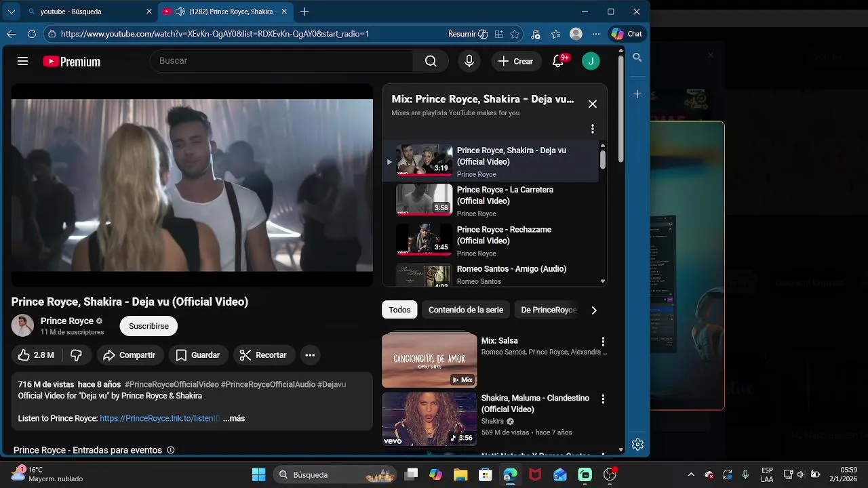This screenshot has width=868, height=488.
Task: Open the J account avatar menu
Action: [x=591, y=61]
